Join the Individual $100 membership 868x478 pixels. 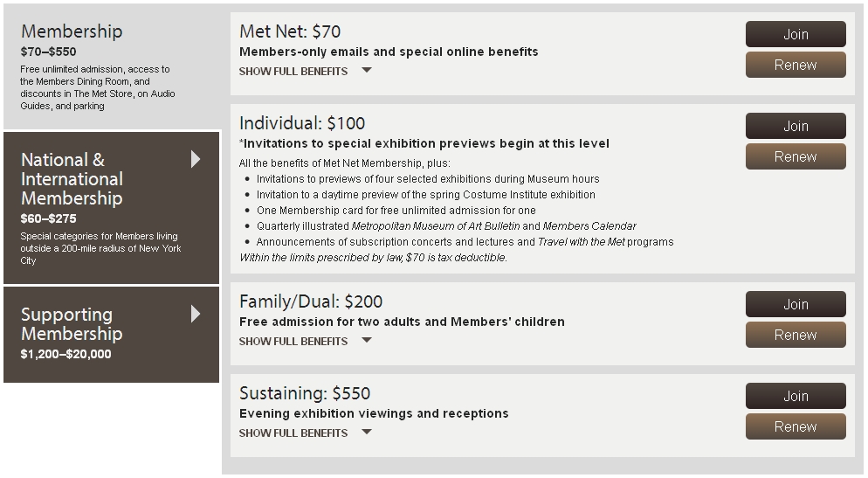796,126
